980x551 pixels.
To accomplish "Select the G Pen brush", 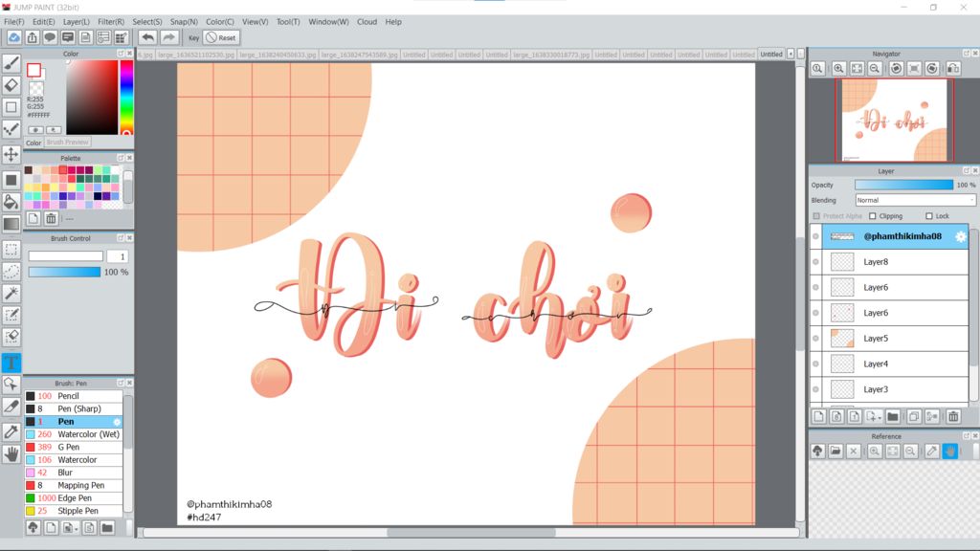I will click(74, 448).
